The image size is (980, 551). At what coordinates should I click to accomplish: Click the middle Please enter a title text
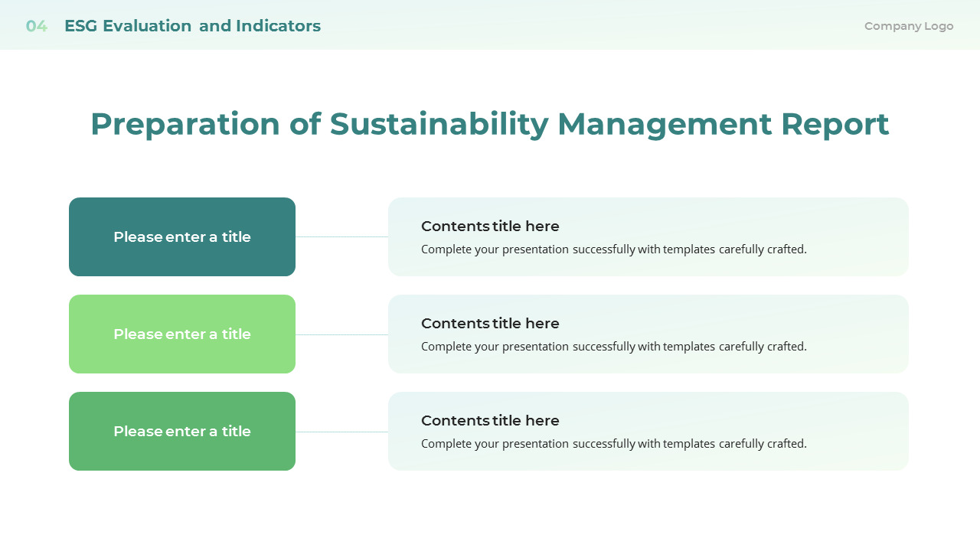click(x=181, y=334)
